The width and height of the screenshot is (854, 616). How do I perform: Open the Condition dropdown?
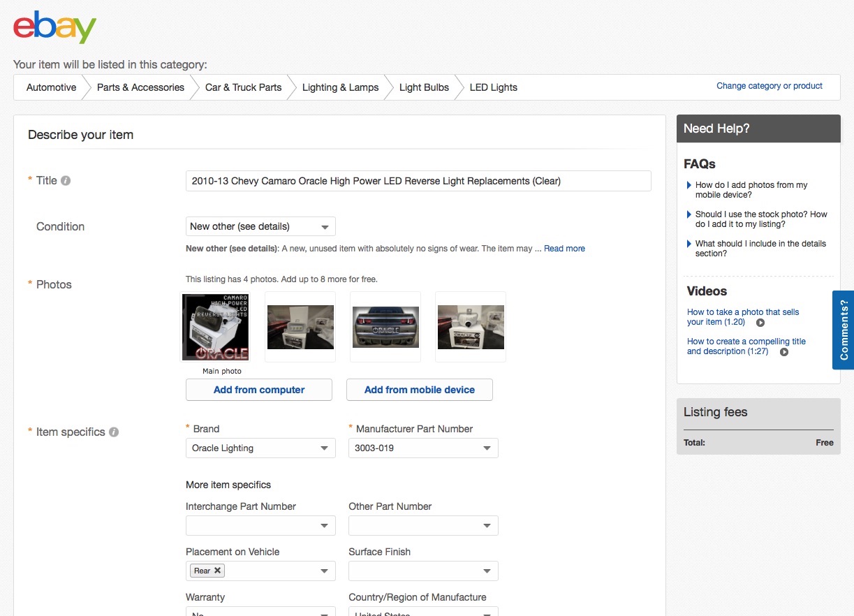click(260, 227)
